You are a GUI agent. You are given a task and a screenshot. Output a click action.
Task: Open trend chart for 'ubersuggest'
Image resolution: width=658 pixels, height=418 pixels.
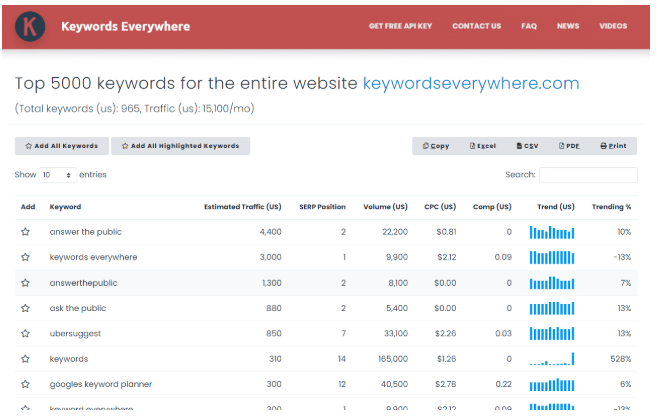pos(552,334)
